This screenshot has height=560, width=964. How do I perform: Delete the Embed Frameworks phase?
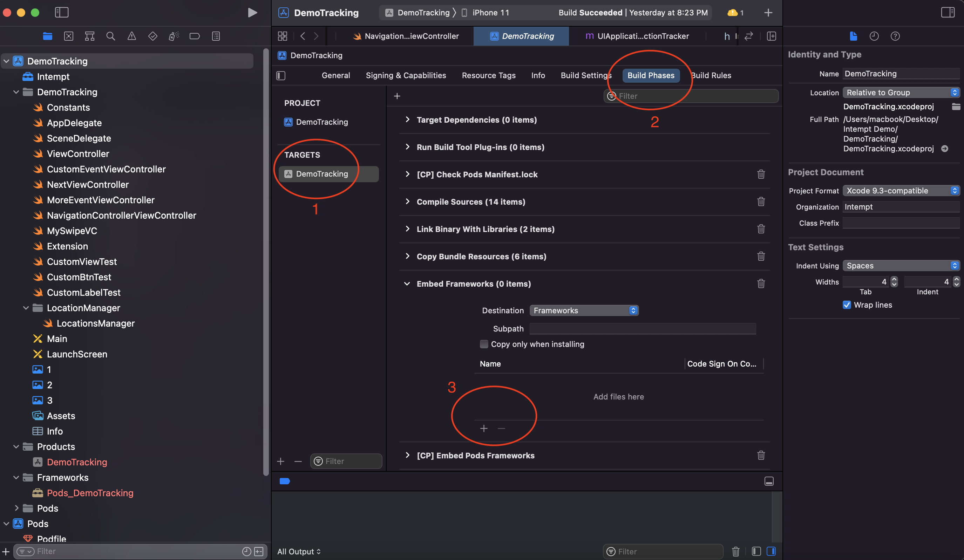click(761, 284)
